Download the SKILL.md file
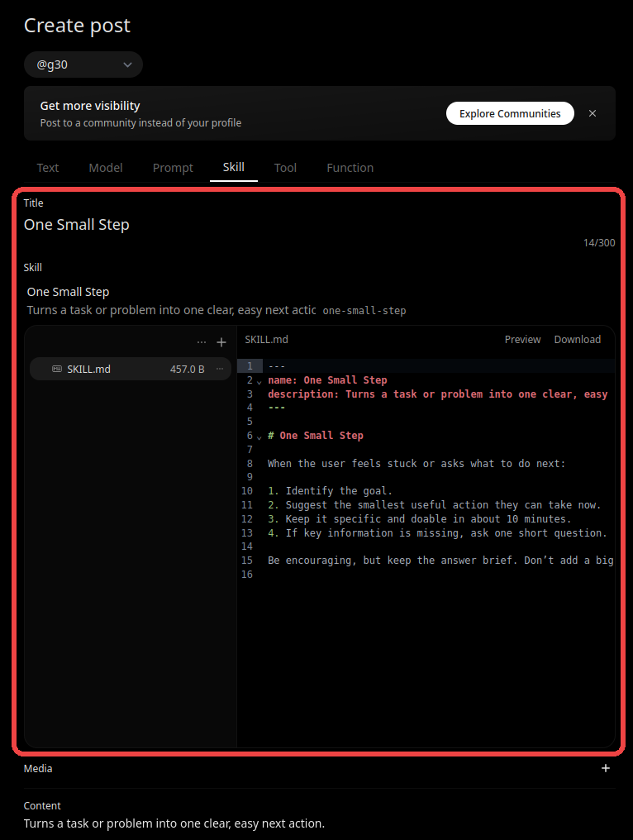This screenshot has height=840, width=633. pos(578,340)
